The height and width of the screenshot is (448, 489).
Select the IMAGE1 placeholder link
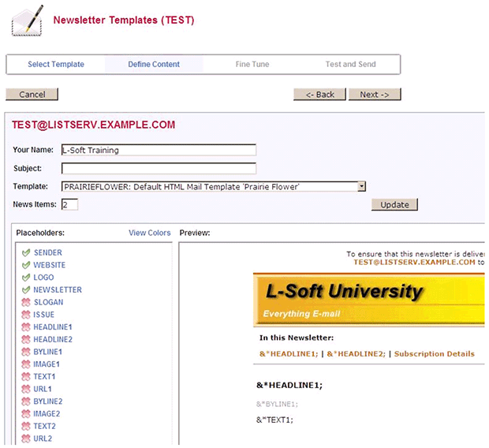coord(47,364)
